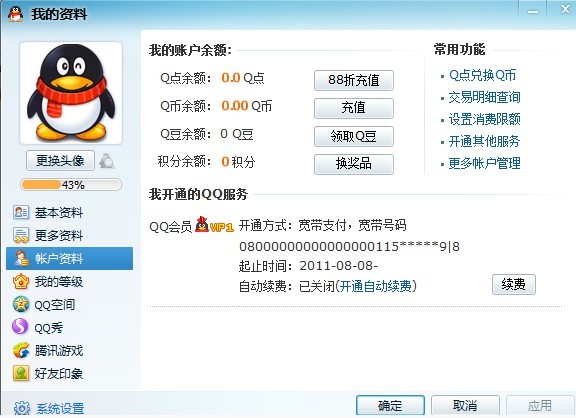Click the 88折充值 button
576x418 pixels.
354,80
